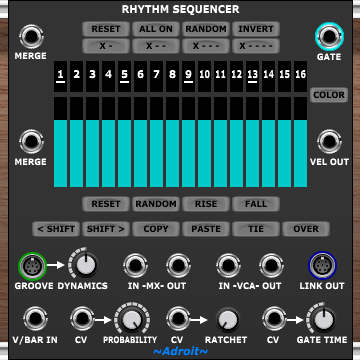The image size is (360, 360).
Task: Toggle step 5 gate button
Action: [x=124, y=76]
